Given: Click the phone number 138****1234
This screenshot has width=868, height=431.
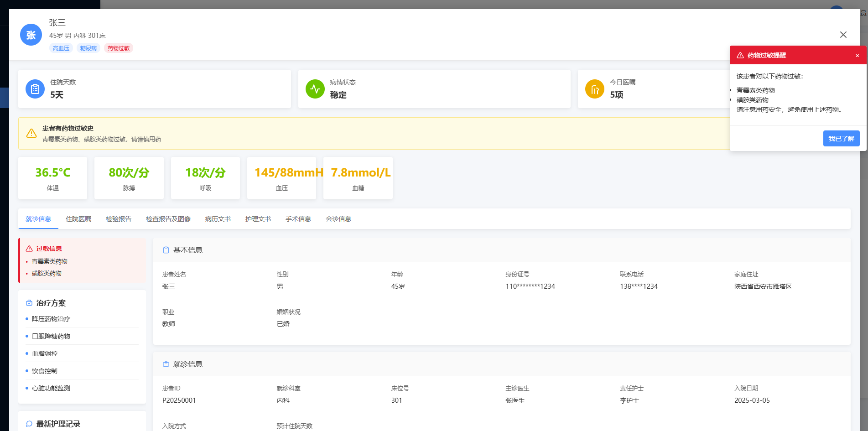Looking at the screenshot, I should tap(639, 286).
